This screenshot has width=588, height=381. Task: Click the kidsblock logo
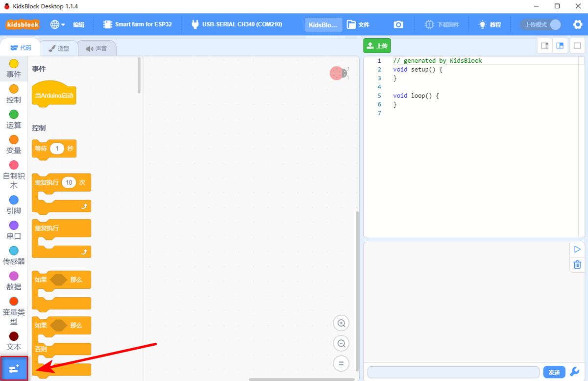23,25
